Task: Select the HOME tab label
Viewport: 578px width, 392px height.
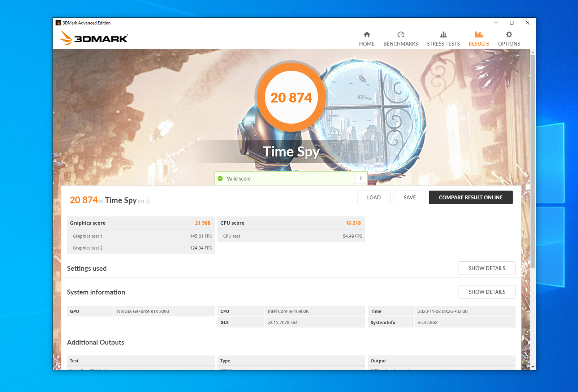Action: (367, 44)
